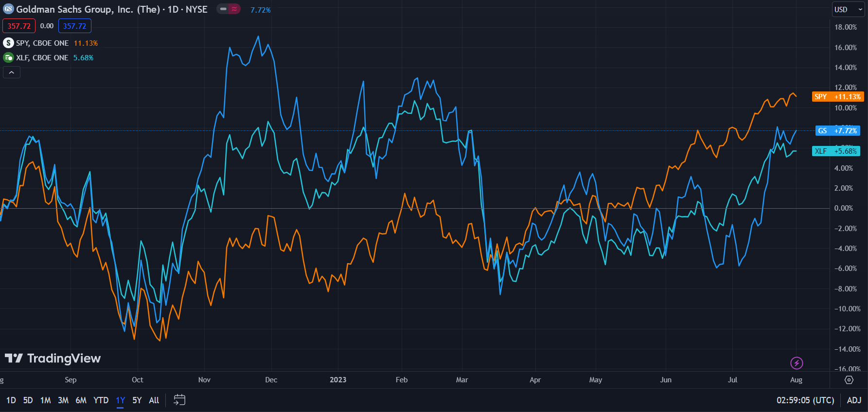Click the teal XLF +5.68% price label
The width and height of the screenshot is (868, 412).
click(836, 151)
